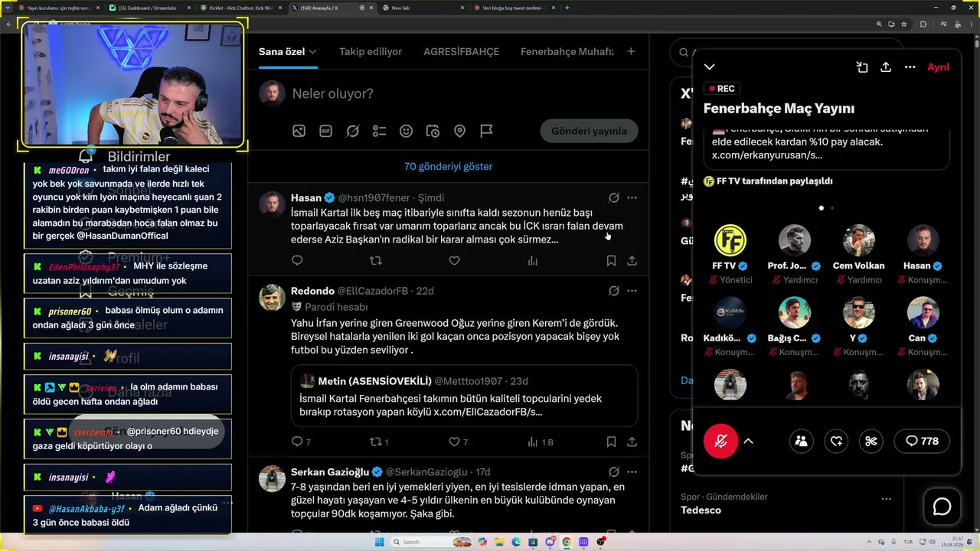Open the browser tab search dropdown
This screenshot has height=551, width=980.
point(8,8)
